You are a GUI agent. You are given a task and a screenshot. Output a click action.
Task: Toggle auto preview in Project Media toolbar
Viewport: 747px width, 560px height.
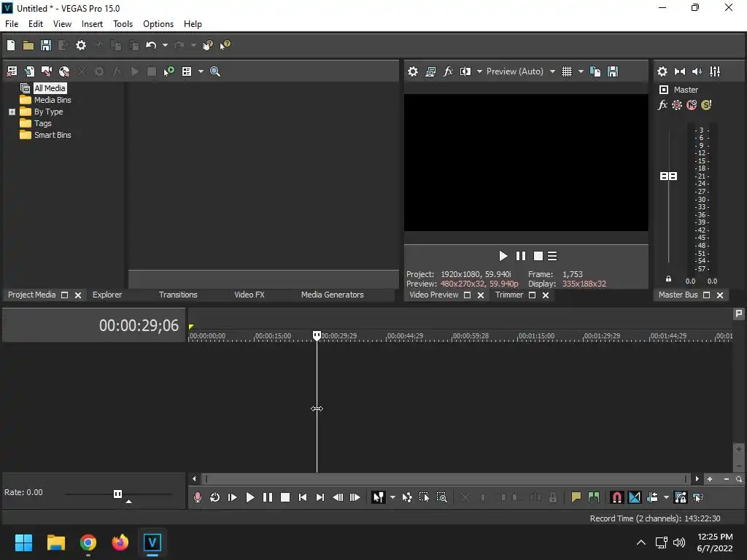click(169, 71)
